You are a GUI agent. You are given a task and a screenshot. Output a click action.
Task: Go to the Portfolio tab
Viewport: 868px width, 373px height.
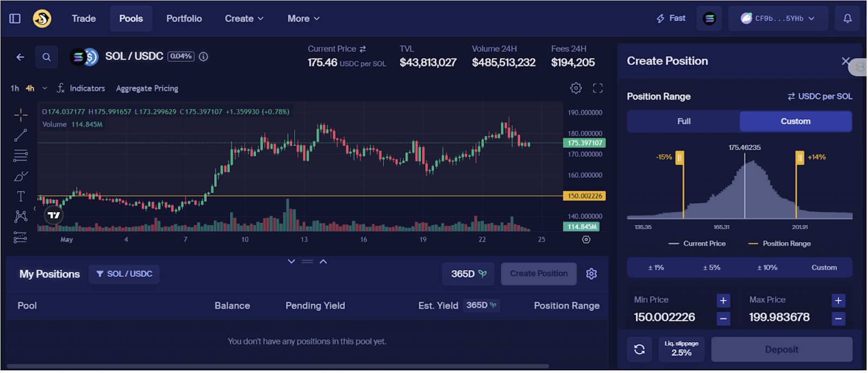pyautogui.click(x=184, y=18)
